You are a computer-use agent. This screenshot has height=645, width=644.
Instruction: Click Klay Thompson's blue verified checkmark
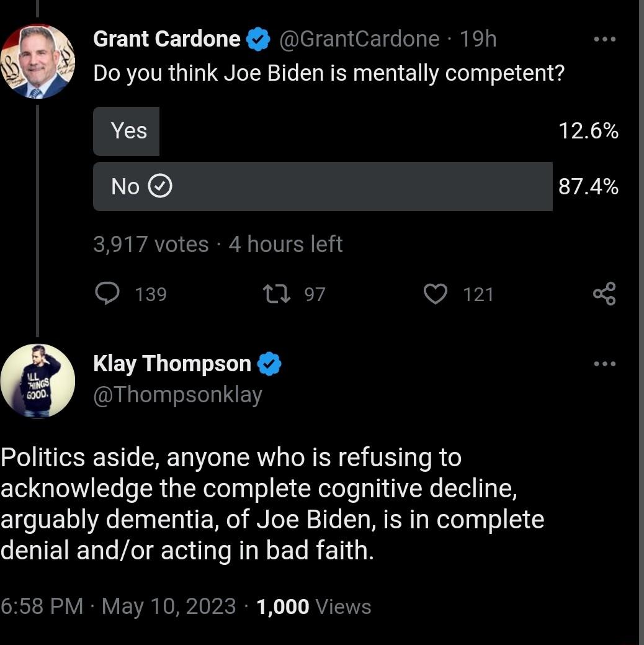pos(271,363)
